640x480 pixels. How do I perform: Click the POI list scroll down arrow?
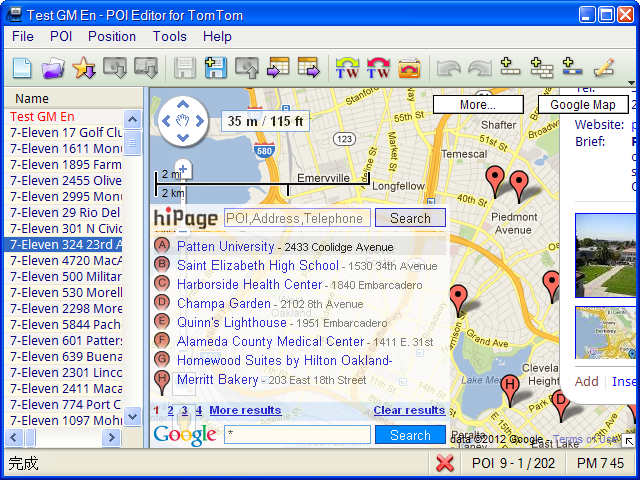point(132,417)
